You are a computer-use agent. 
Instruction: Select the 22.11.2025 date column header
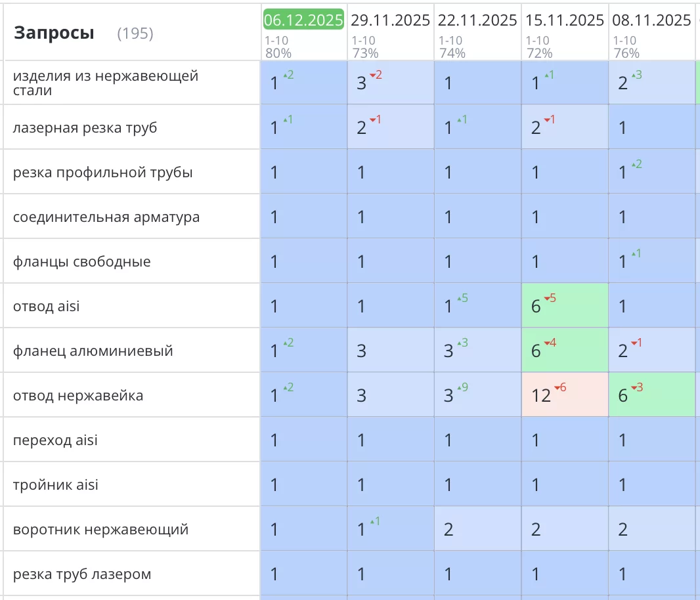pos(478,20)
